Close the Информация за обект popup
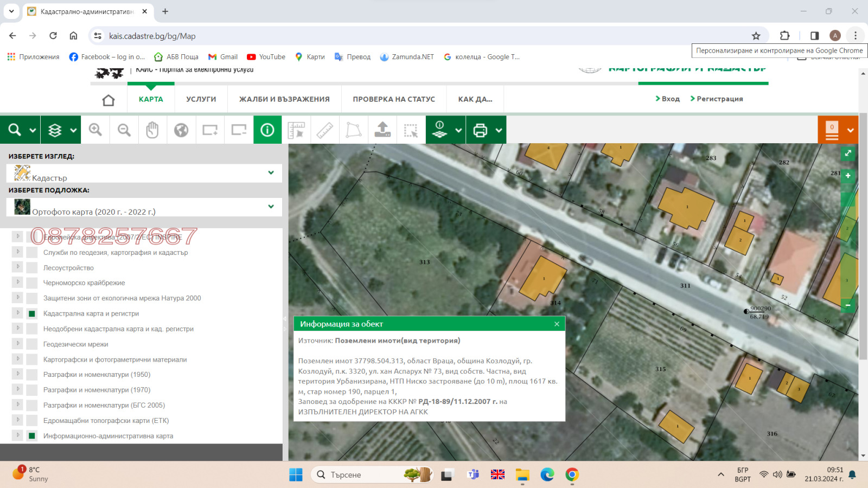 point(557,324)
